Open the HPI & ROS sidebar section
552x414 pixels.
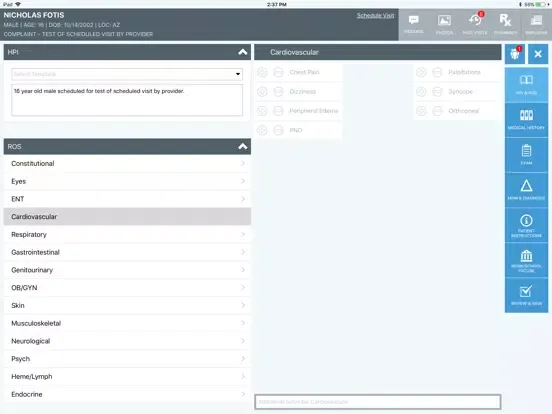tap(526, 85)
